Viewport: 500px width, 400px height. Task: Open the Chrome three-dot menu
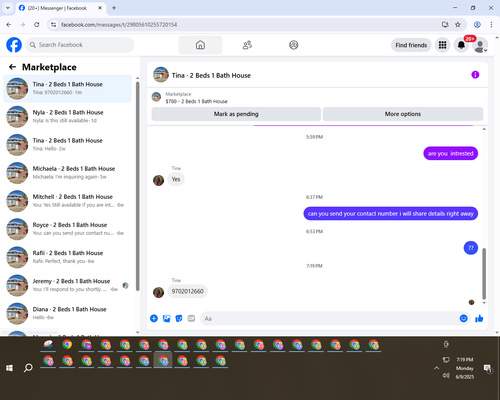point(491,24)
